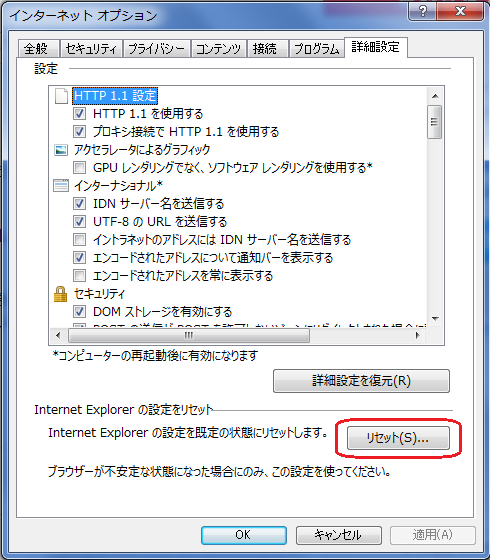The image size is (490, 560).
Task: Select the HTTP 1.1 設定 tree heading
Action: [x=115, y=96]
